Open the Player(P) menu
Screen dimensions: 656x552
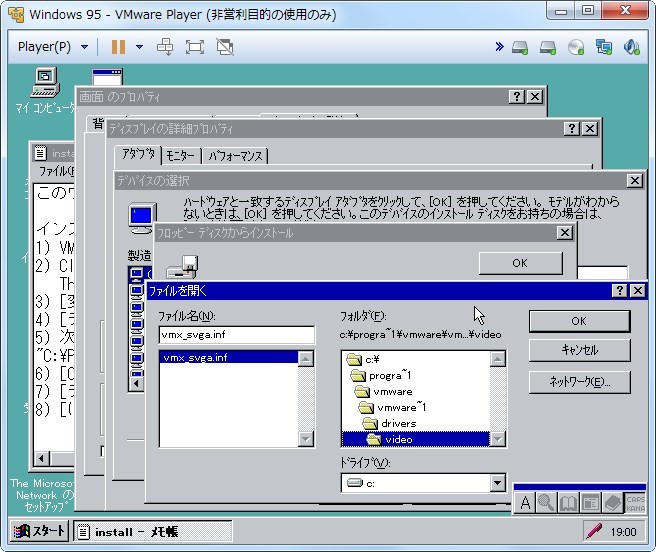pos(53,46)
